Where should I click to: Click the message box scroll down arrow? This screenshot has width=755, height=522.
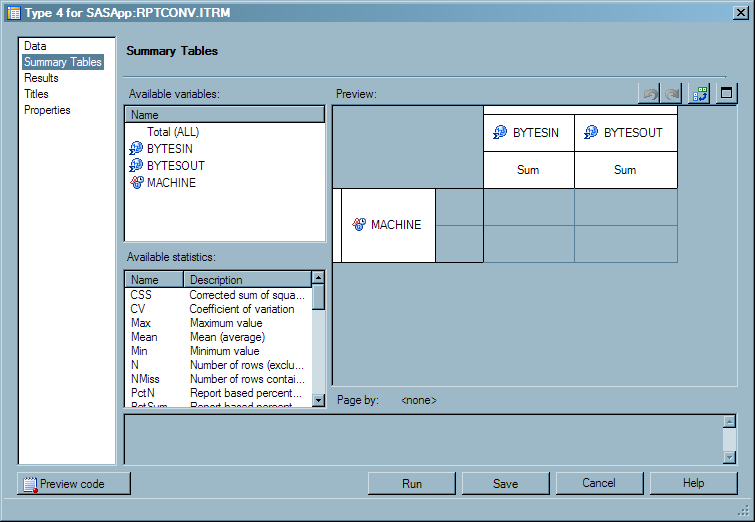tap(729, 457)
